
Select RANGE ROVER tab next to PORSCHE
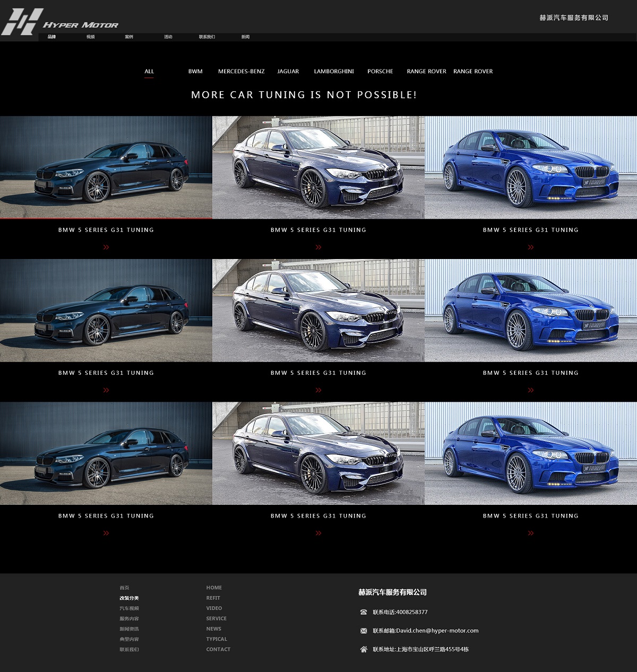point(427,71)
